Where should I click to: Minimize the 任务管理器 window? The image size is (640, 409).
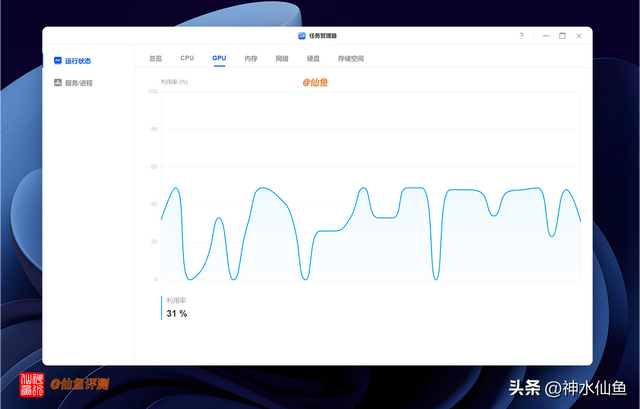click(x=546, y=36)
